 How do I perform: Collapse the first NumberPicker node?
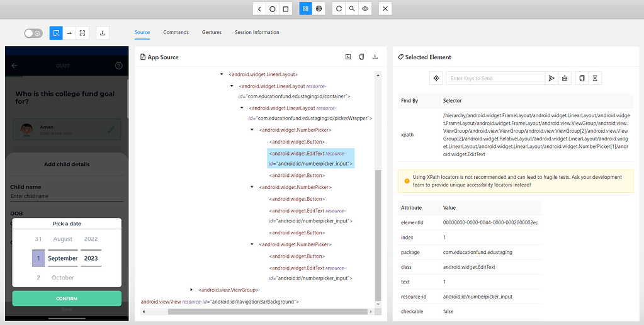pos(252,130)
